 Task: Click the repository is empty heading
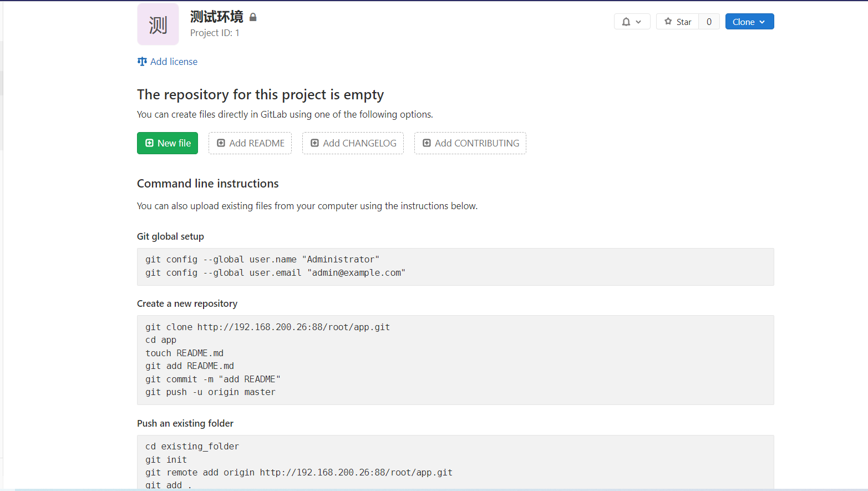(x=260, y=95)
